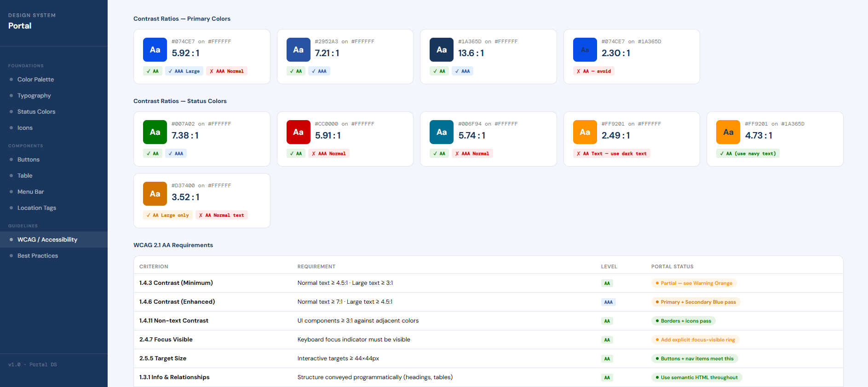868x387 pixels.
Task: Click the REQUIREMENT column header
Action: pos(316,267)
